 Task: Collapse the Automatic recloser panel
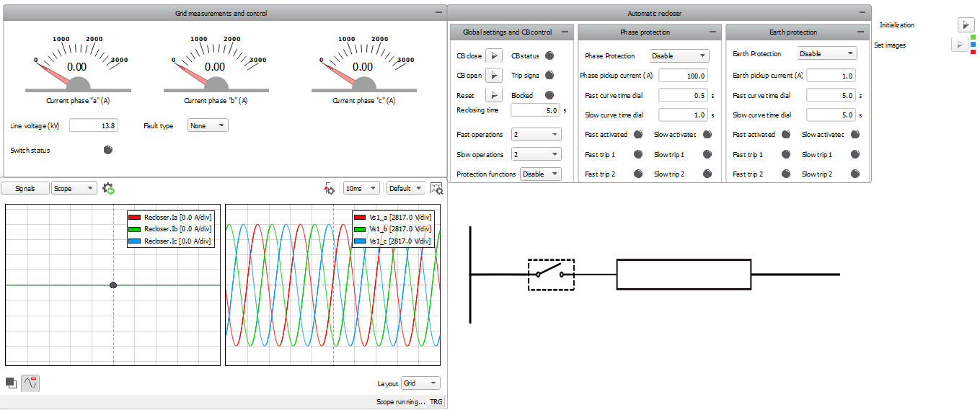coord(863,13)
